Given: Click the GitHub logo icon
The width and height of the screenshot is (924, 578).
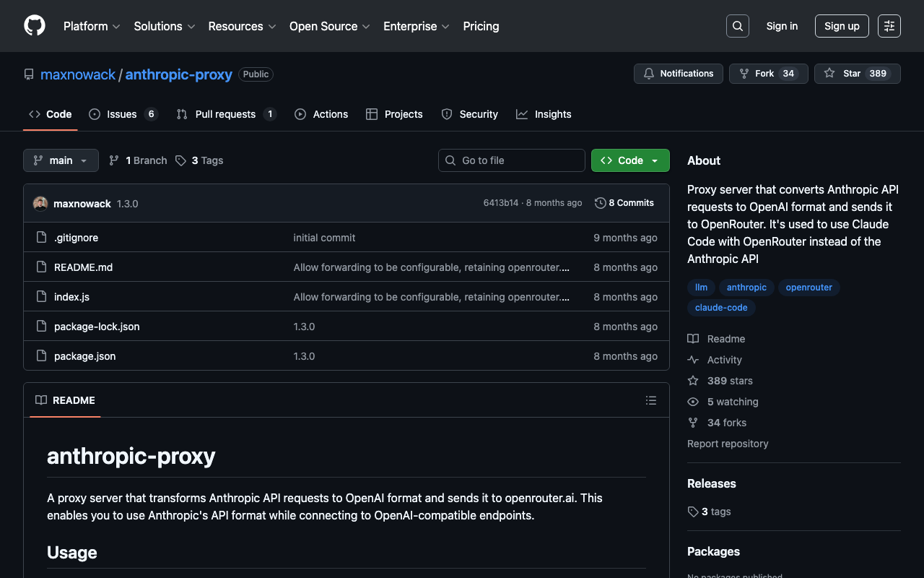Looking at the screenshot, I should 35,26.
